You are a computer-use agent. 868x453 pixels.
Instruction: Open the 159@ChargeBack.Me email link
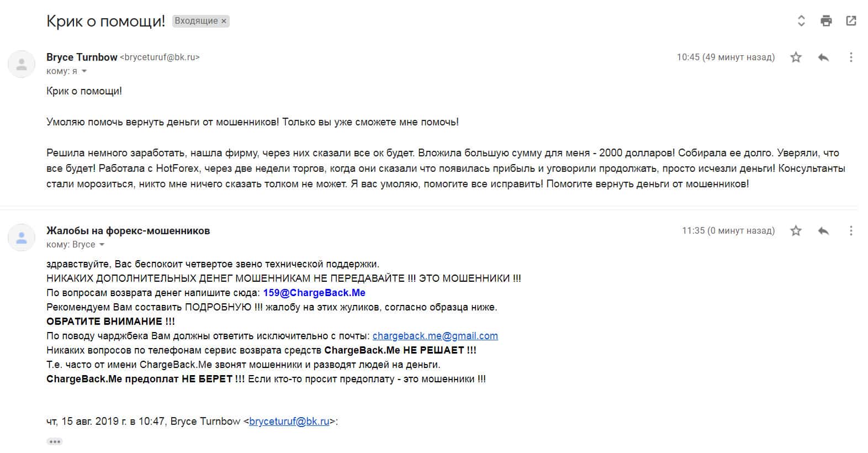(x=314, y=293)
